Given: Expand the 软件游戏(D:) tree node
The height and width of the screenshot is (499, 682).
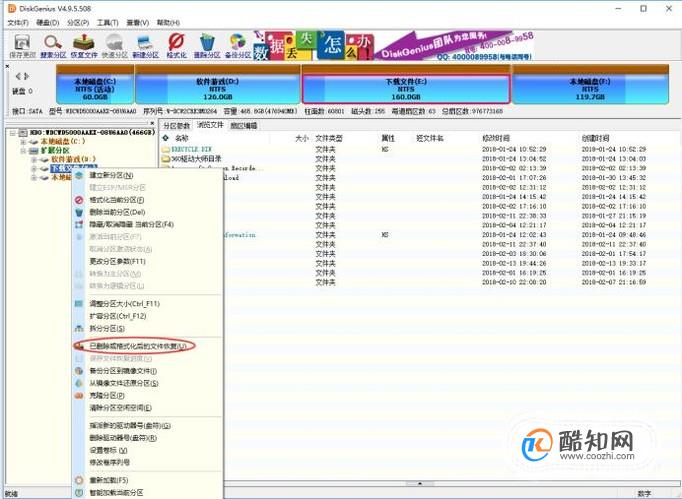Looking at the screenshot, I should [x=33, y=160].
